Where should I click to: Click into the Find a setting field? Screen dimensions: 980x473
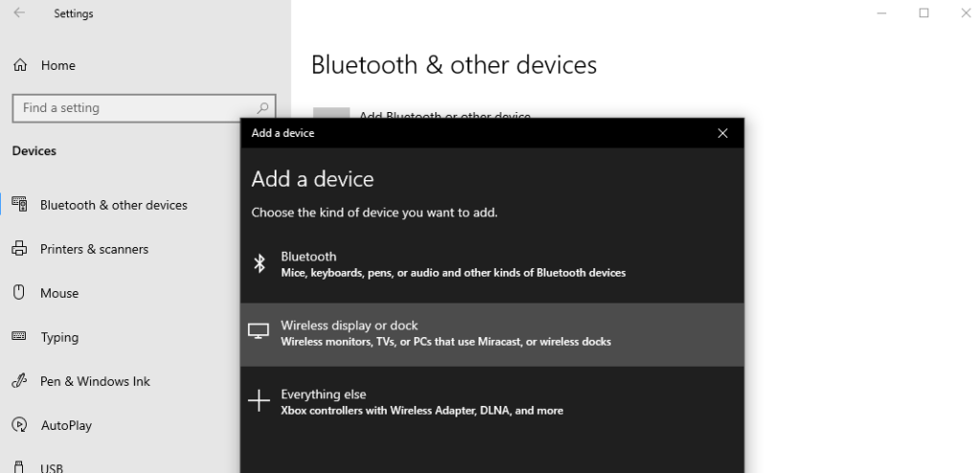click(x=144, y=108)
